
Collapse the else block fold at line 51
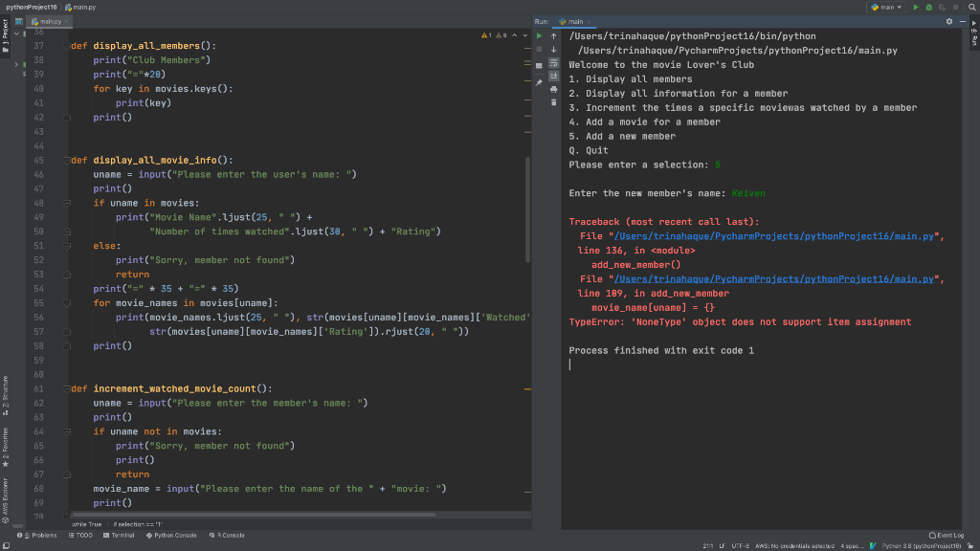coord(67,246)
